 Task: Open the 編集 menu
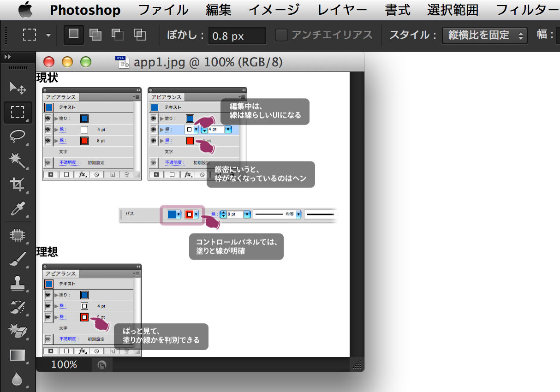pyautogui.click(x=219, y=10)
